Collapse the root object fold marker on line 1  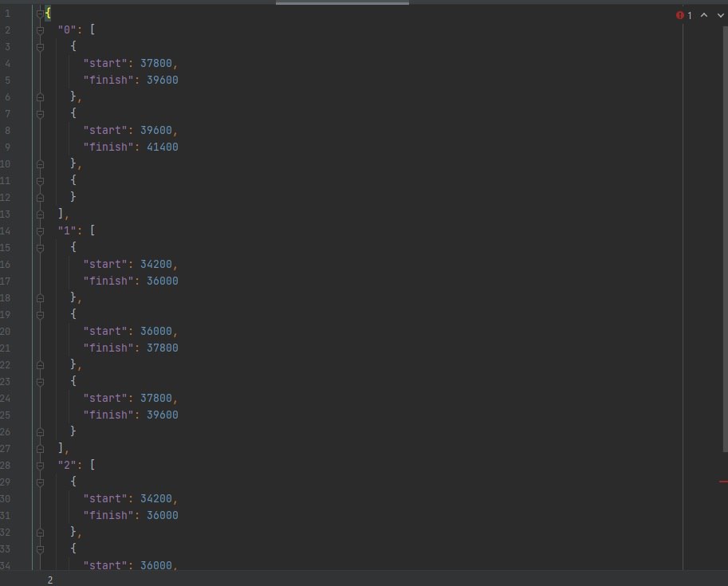coord(41,14)
